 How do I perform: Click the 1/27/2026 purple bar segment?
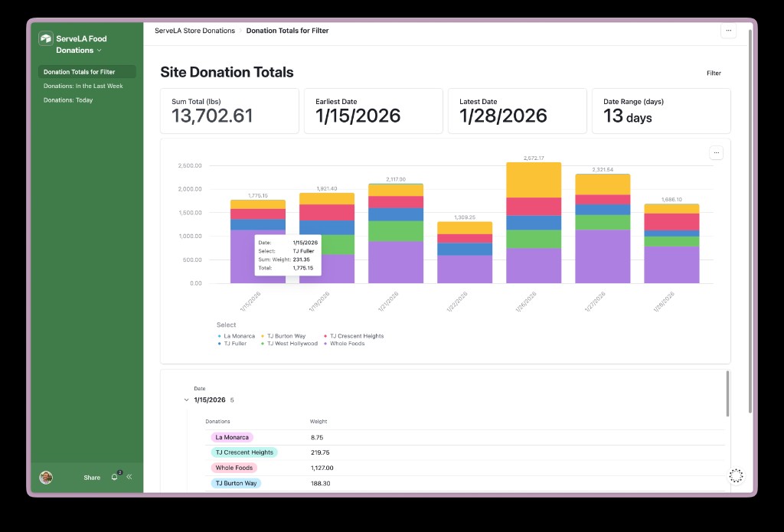pyautogui.click(x=603, y=256)
